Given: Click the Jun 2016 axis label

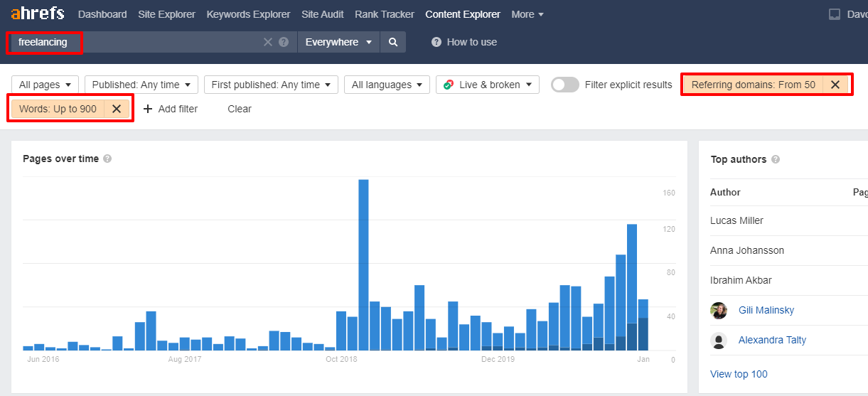Looking at the screenshot, I should (x=43, y=359).
